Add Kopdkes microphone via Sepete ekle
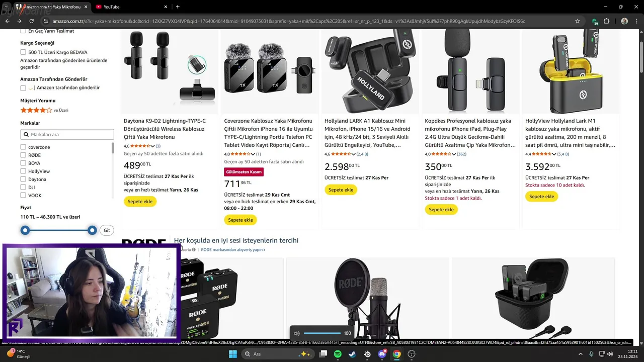Image resolution: width=644 pixels, height=362 pixels. coord(441,210)
